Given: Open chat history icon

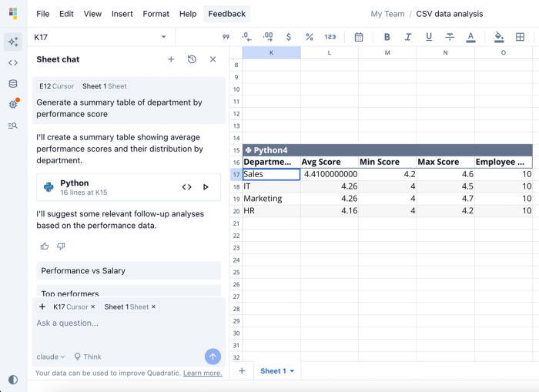Looking at the screenshot, I should 192,59.
